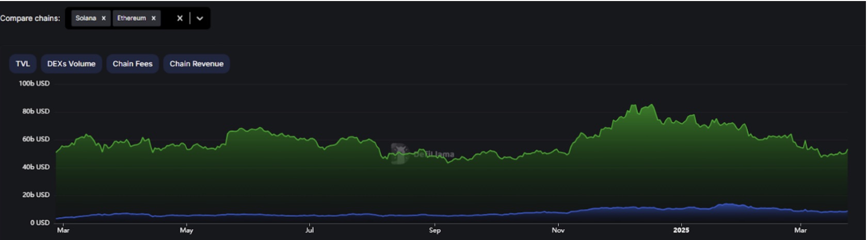Click the empty chain selector input area
868x240 pixels.
(167, 18)
